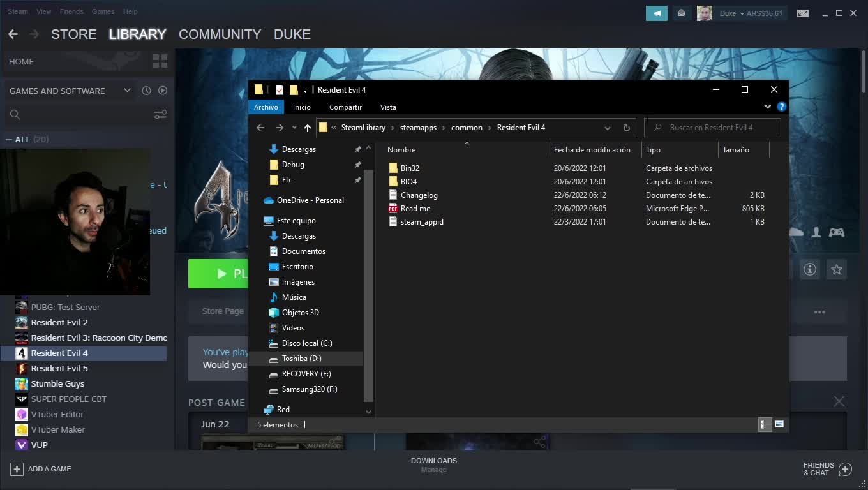Click the Duke profile avatar picture
The width and height of the screenshot is (868, 490).
tap(704, 13)
